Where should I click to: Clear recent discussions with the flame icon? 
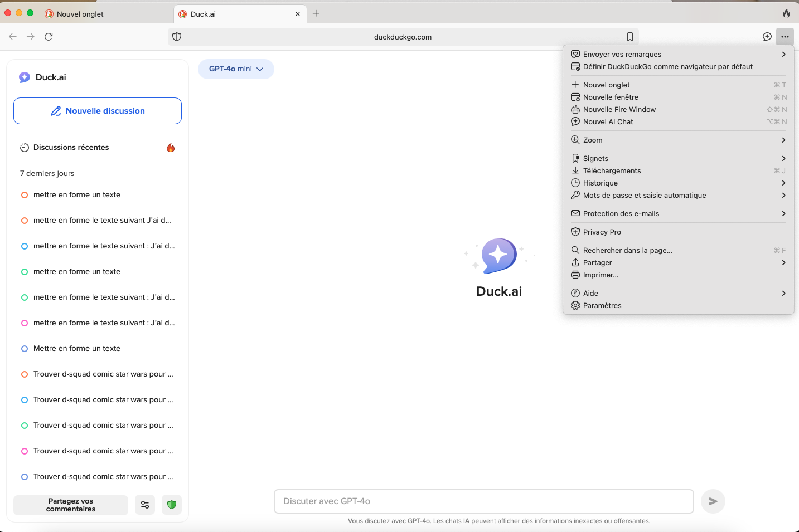[x=171, y=148]
